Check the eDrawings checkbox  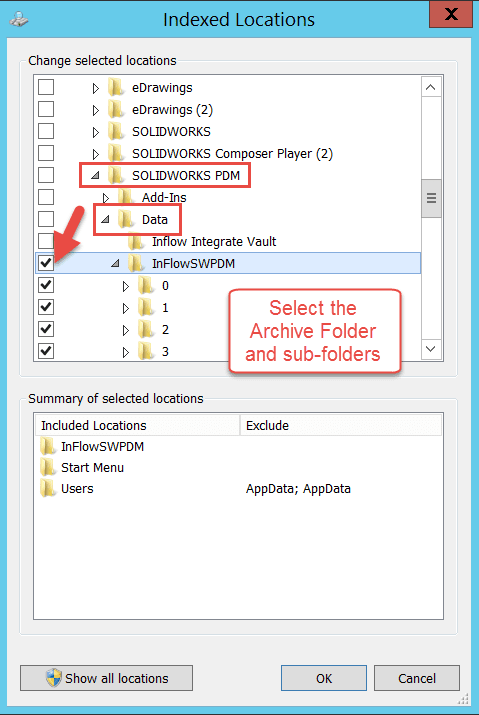(x=46, y=87)
